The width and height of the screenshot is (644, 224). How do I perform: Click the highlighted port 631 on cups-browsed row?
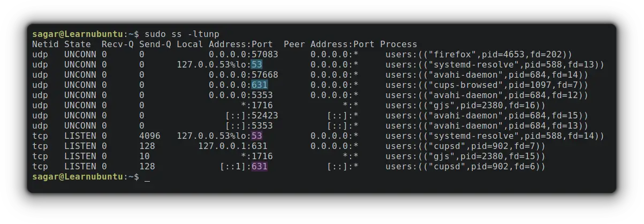tap(260, 85)
